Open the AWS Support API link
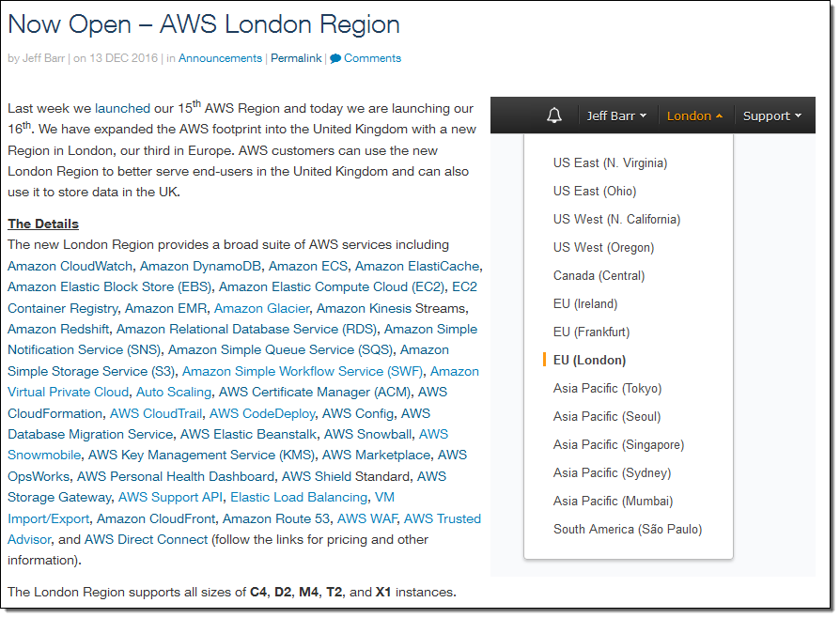 coord(170,498)
